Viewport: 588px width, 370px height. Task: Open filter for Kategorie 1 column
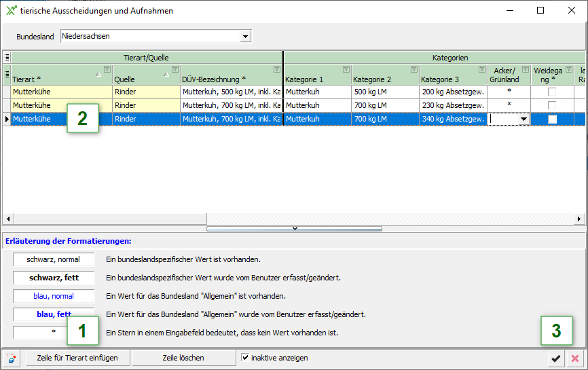point(346,69)
